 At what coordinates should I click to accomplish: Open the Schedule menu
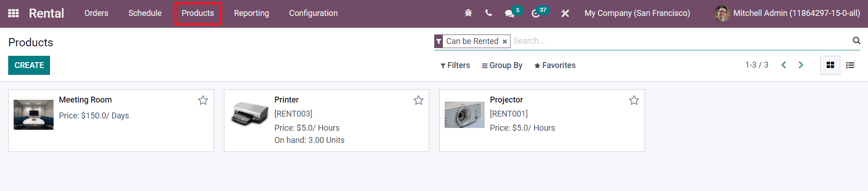[145, 13]
